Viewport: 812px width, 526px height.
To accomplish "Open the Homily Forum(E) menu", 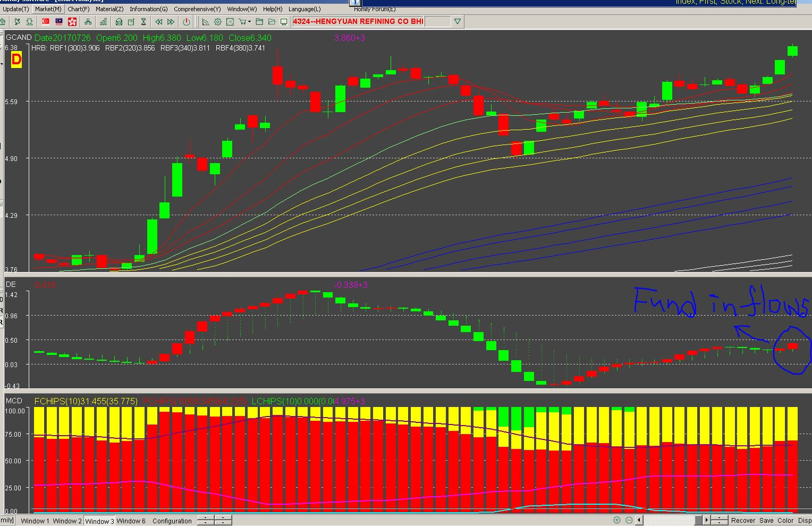I will coord(375,9).
